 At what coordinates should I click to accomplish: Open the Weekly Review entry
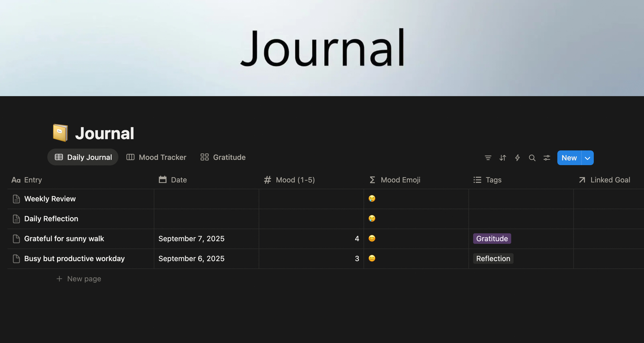[x=50, y=199]
